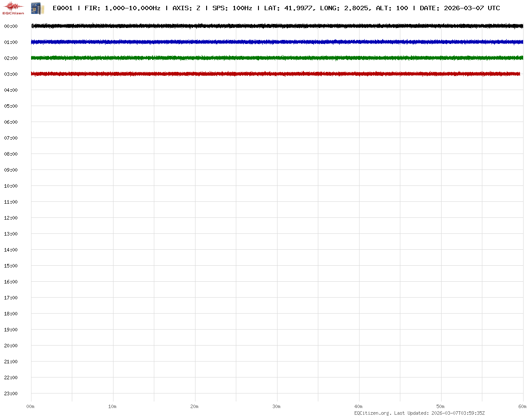Image resolution: width=532 pixels, height=417 pixels.
Task: Click the SPS: 100Hz sample rate label
Action: pyautogui.click(x=232, y=8)
